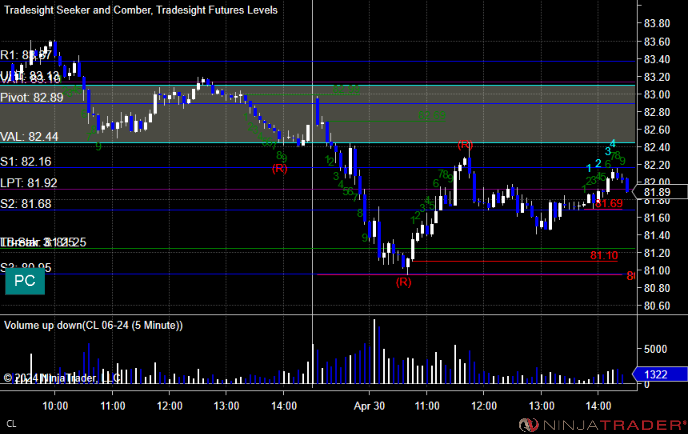Click 81.60 on the price axis
The height and width of the screenshot is (434, 688).
pos(657,218)
